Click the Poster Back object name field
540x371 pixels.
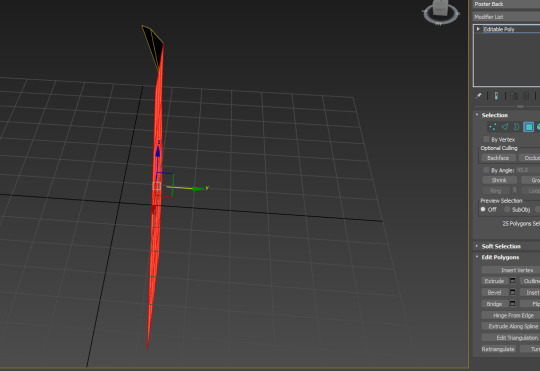pos(507,4)
